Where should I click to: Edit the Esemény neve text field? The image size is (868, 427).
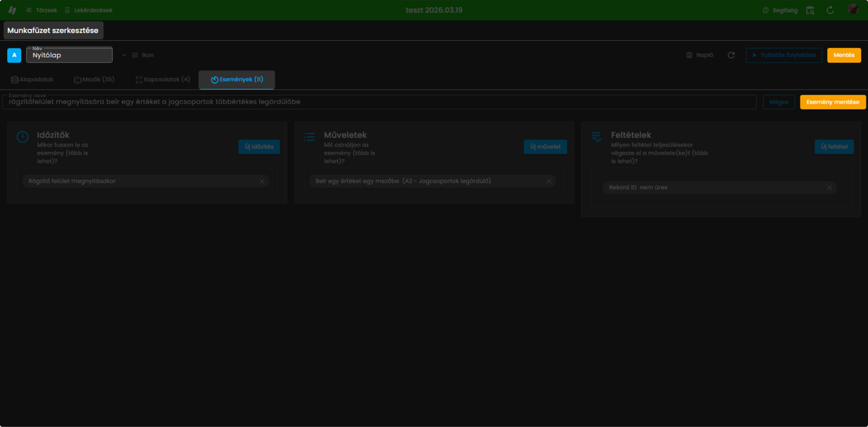380,102
